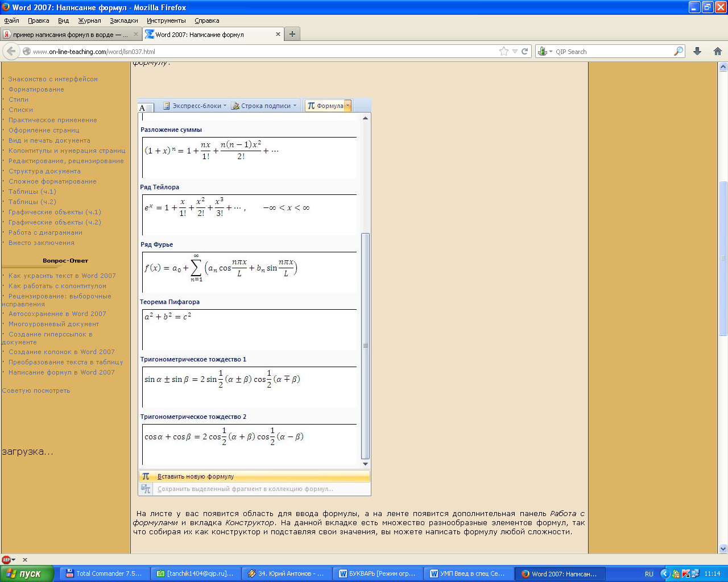Click Экспресс-блоки in the Word ribbon image

click(x=195, y=106)
